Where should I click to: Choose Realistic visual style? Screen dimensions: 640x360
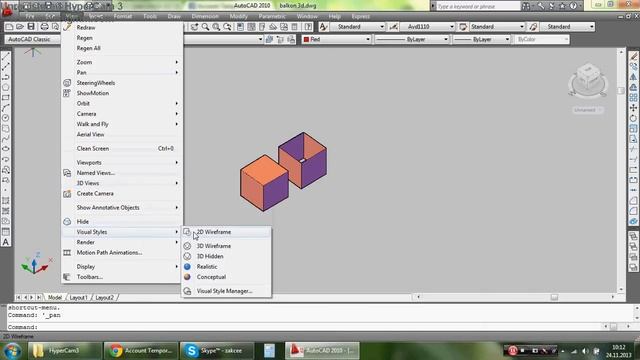227,267
